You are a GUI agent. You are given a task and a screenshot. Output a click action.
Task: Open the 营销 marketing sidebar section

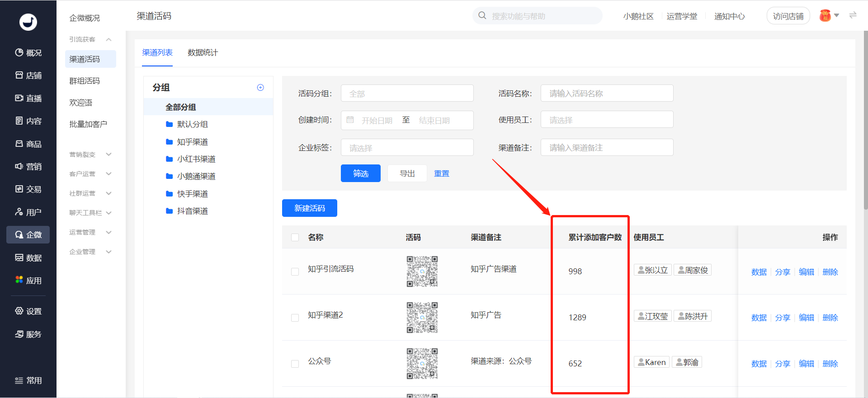[28, 167]
